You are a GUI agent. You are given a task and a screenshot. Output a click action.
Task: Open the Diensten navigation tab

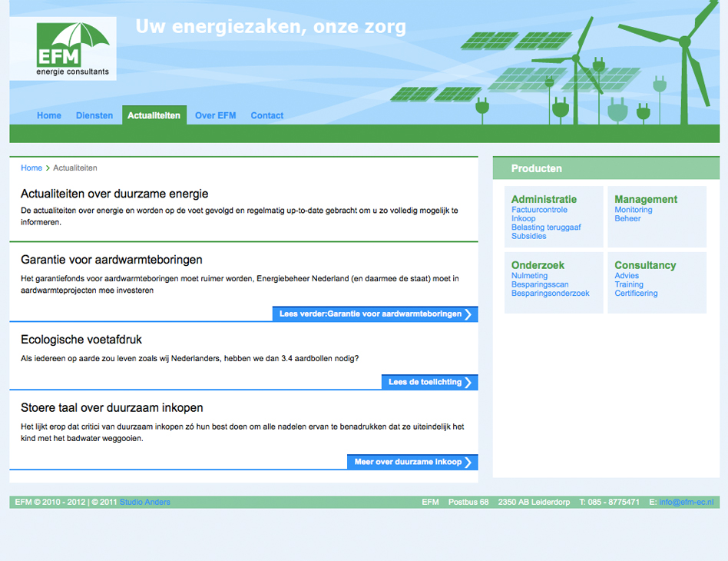[94, 115]
